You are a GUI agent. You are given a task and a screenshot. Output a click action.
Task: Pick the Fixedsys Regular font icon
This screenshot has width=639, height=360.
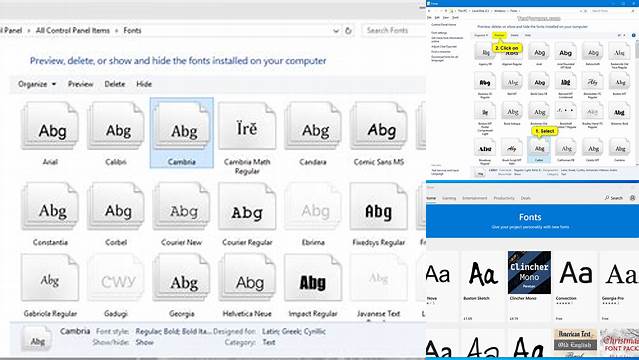pyautogui.click(x=379, y=206)
